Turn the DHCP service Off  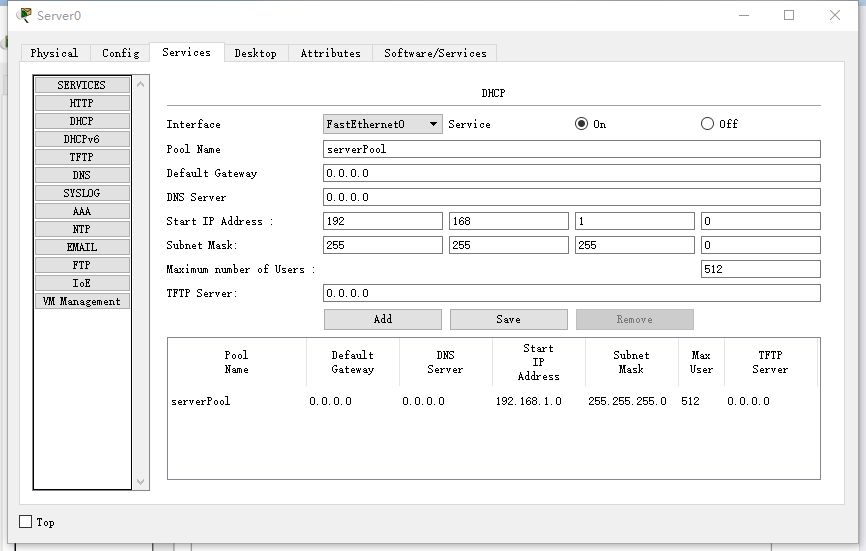[708, 124]
